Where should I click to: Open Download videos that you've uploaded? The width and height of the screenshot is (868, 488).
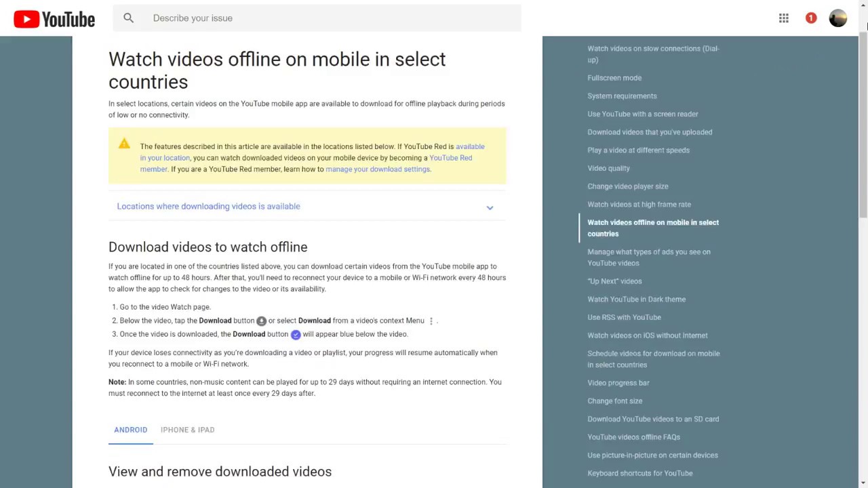click(x=650, y=132)
